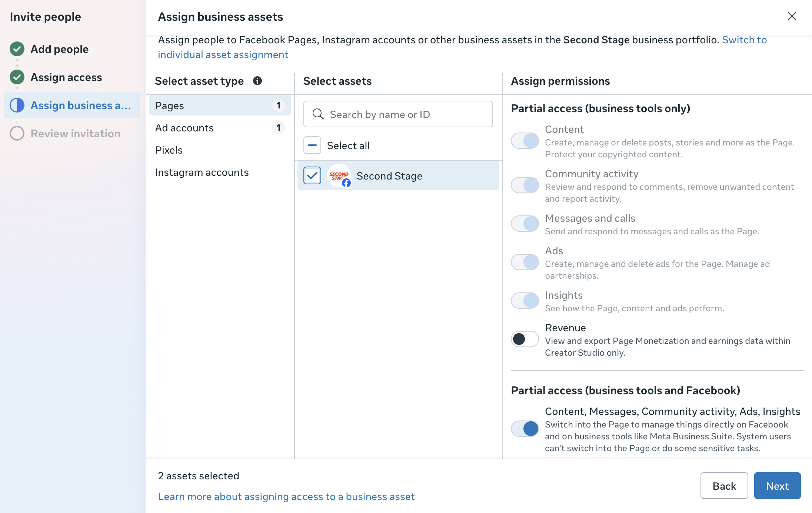Select the Pixels asset type
The height and width of the screenshot is (513, 812).
point(220,150)
